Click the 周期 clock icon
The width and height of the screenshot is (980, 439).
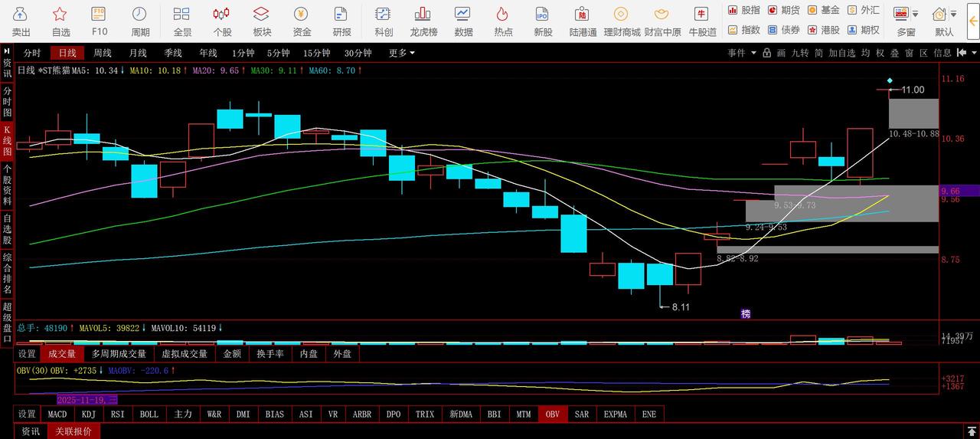pyautogui.click(x=140, y=21)
